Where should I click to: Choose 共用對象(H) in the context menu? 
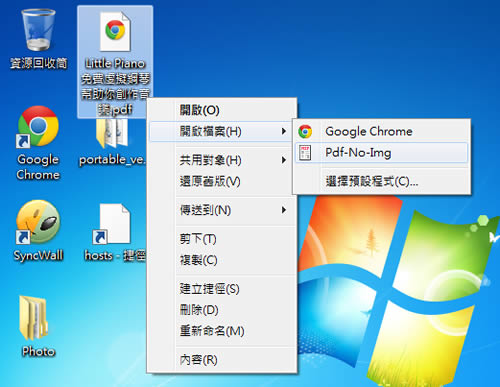pyautogui.click(x=222, y=160)
